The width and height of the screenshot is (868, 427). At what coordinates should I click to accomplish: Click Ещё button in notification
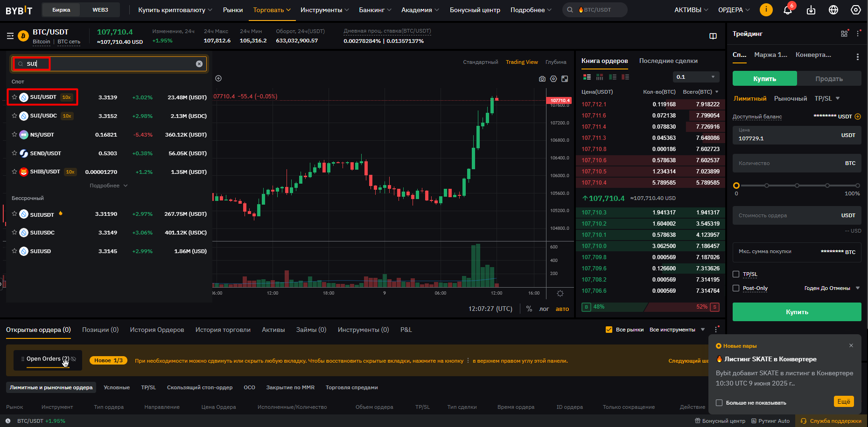coord(844,401)
